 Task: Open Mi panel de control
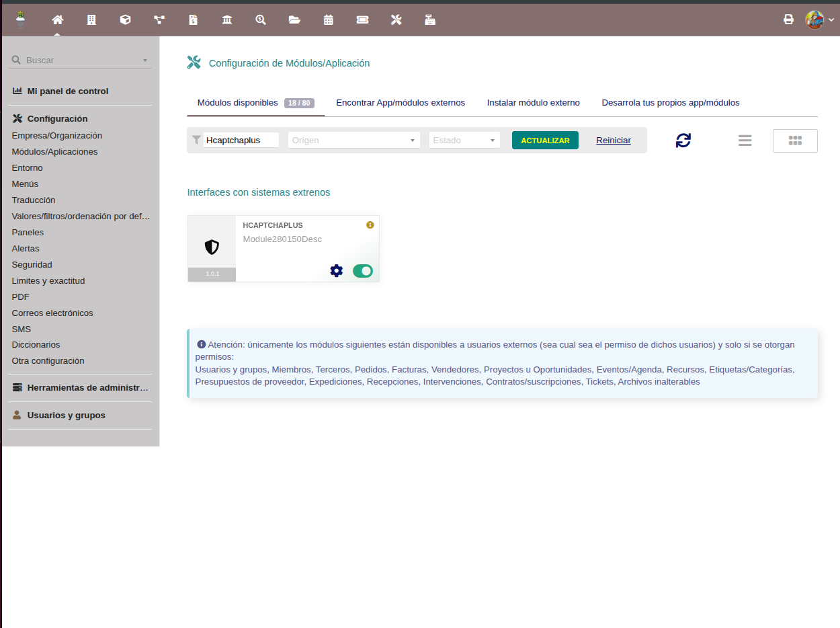(x=68, y=91)
